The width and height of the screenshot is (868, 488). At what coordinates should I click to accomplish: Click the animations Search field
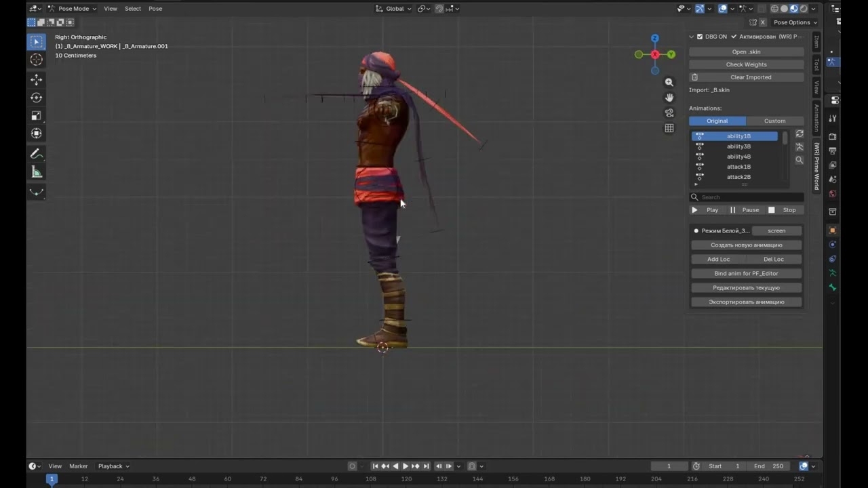point(746,197)
